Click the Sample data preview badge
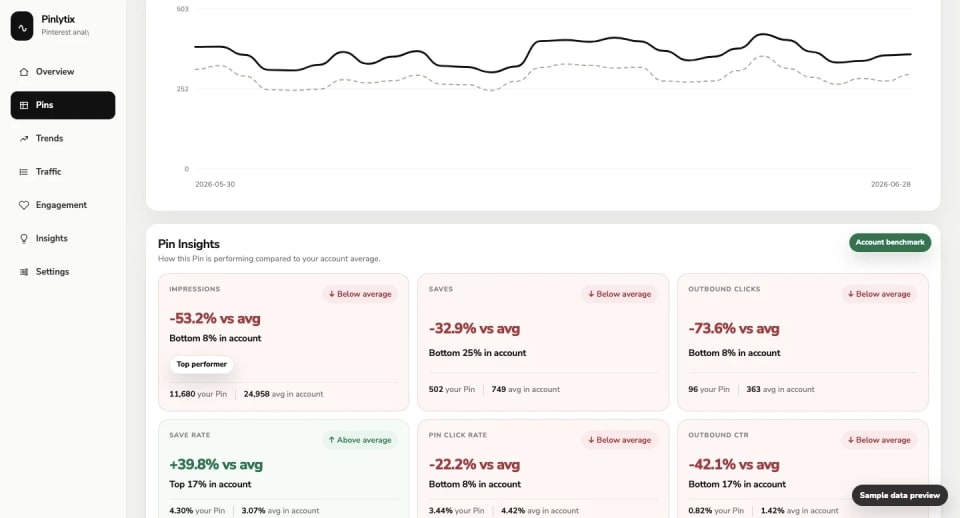 click(899, 495)
